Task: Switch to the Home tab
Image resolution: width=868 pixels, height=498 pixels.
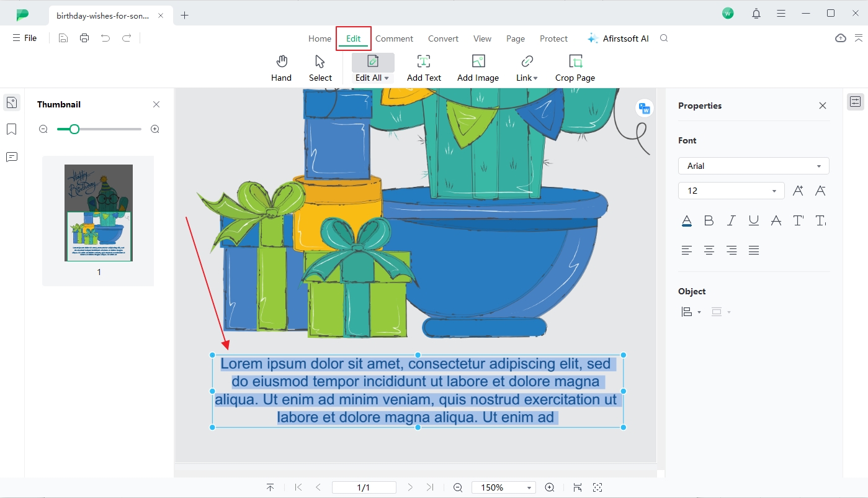Action: pyautogui.click(x=320, y=38)
